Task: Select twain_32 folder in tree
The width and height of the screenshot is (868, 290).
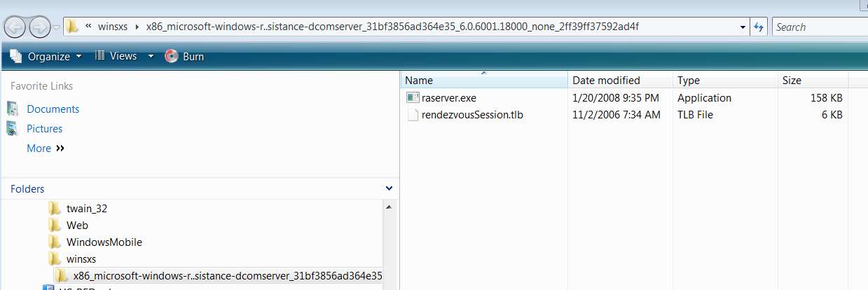Action: click(87, 209)
